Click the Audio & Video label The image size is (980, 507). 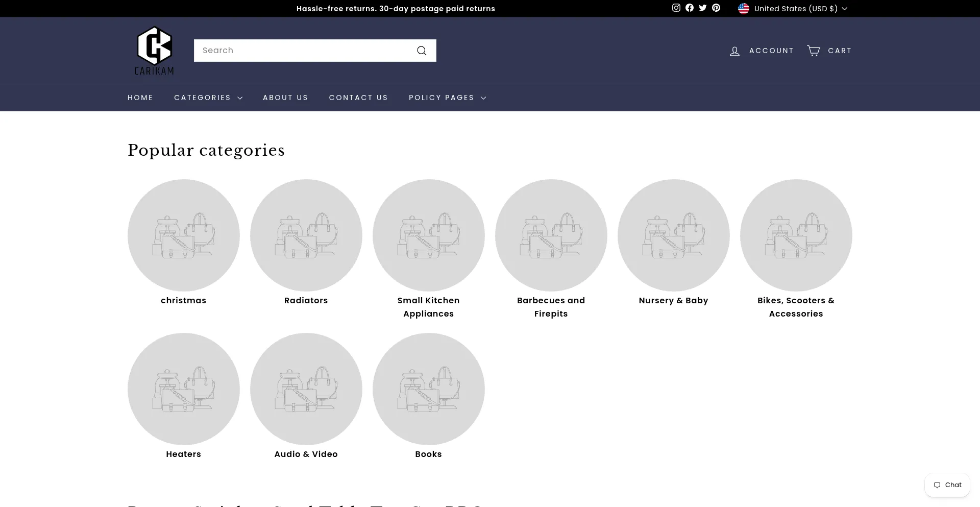[x=306, y=454]
